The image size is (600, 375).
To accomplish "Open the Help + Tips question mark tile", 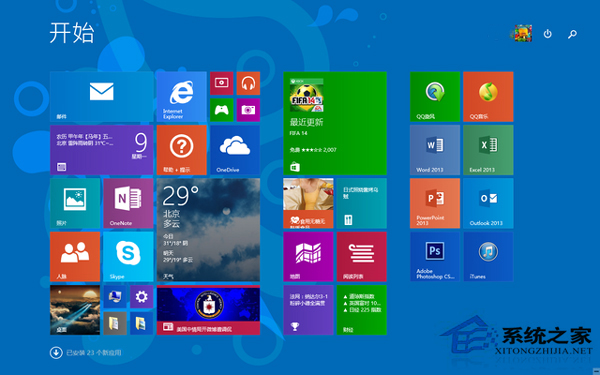I will click(x=182, y=150).
